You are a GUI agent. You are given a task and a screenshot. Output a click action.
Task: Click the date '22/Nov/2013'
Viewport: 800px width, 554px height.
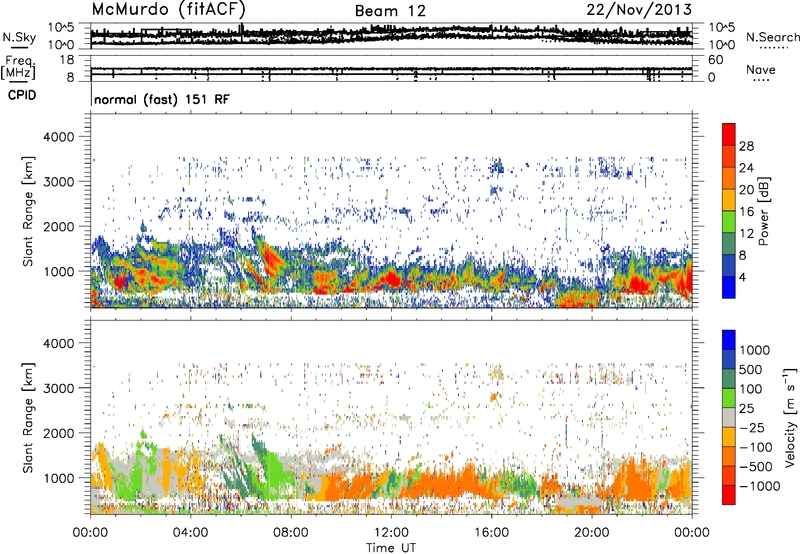tap(639, 9)
